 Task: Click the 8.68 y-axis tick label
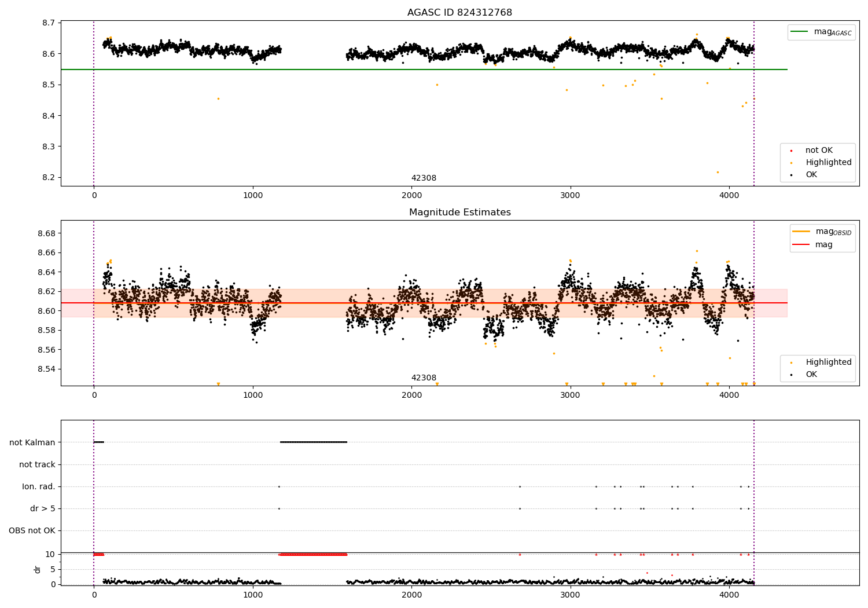point(46,233)
